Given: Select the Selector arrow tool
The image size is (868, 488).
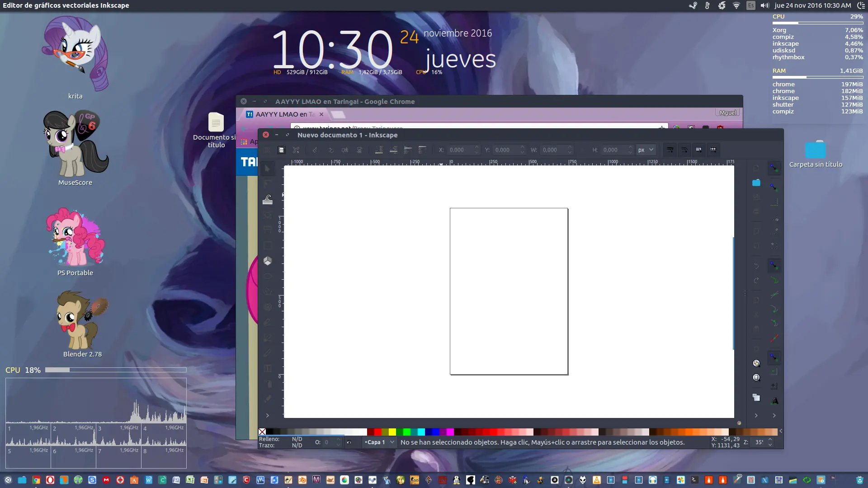Looking at the screenshot, I should click(x=268, y=168).
